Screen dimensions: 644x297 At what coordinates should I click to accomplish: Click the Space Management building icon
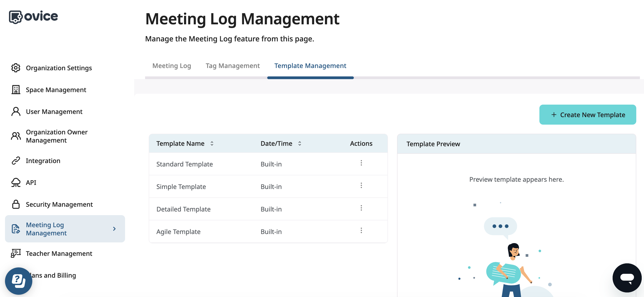coord(16,90)
